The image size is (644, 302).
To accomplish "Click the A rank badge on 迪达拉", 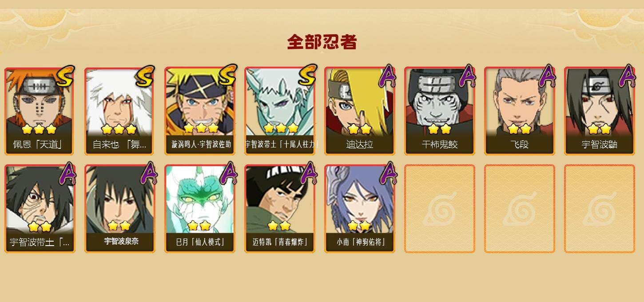I will 387,76.
